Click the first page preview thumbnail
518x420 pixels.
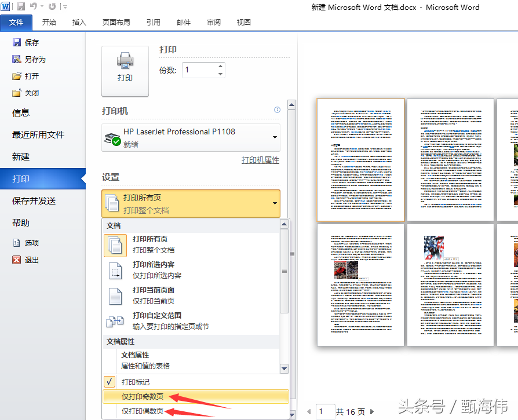click(x=360, y=160)
